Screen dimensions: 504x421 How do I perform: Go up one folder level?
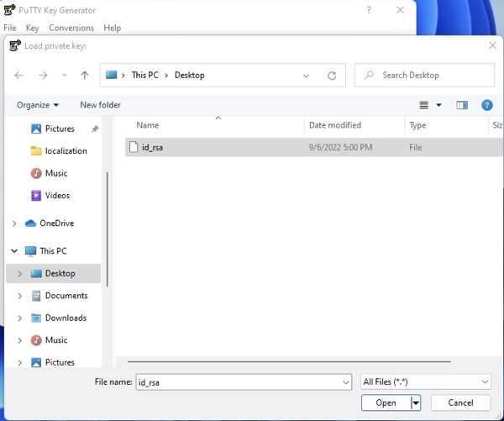click(85, 76)
